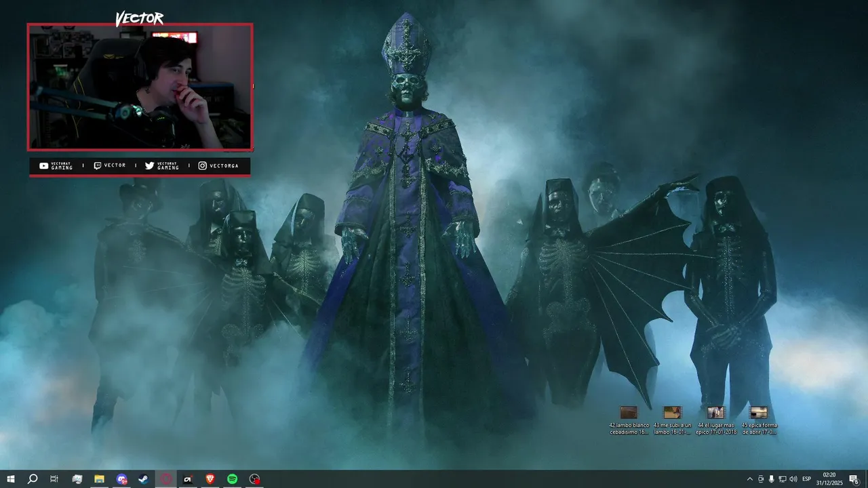The image size is (868, 488).
Task: Launch Steam from the taskbar
Action: [144, 479]
